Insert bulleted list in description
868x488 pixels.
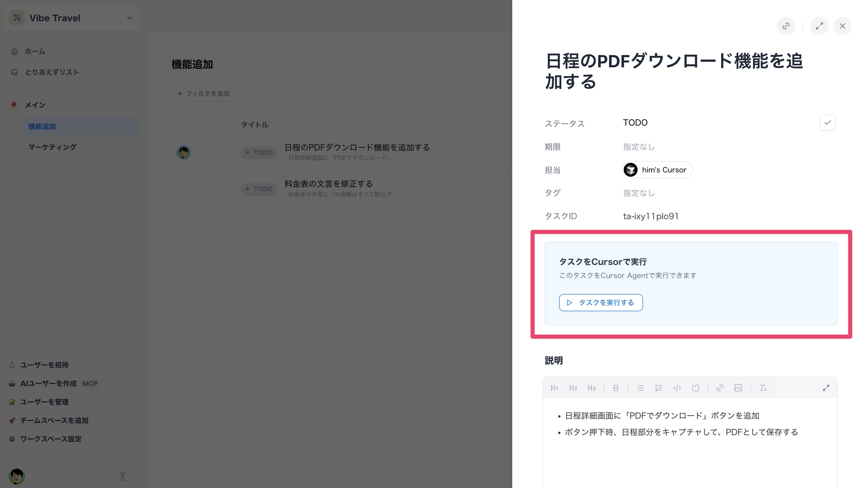coord(640,388)
